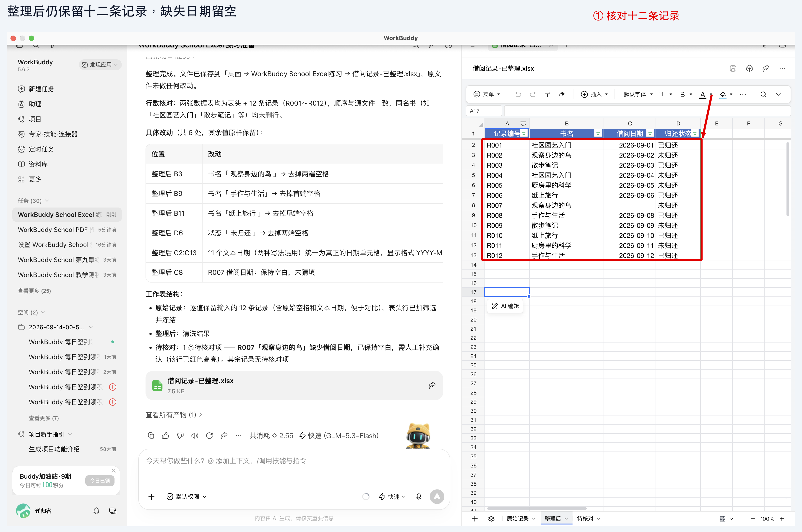Click the sheet's horizontal scrollbar

coord(536,508)
